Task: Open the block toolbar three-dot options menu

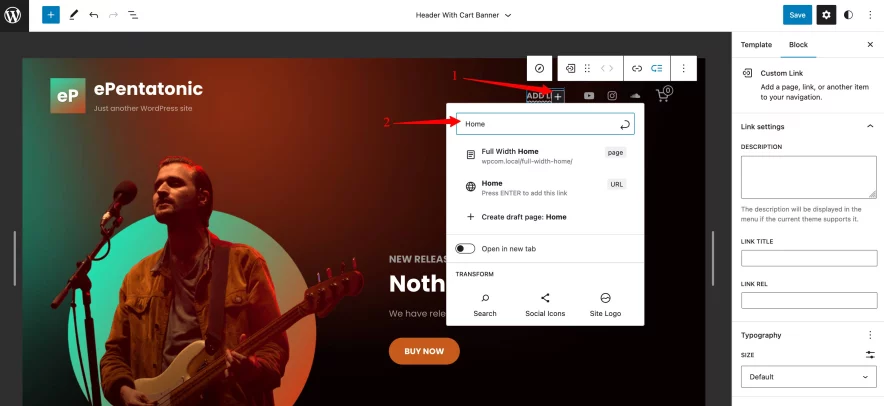Action: 683,68
